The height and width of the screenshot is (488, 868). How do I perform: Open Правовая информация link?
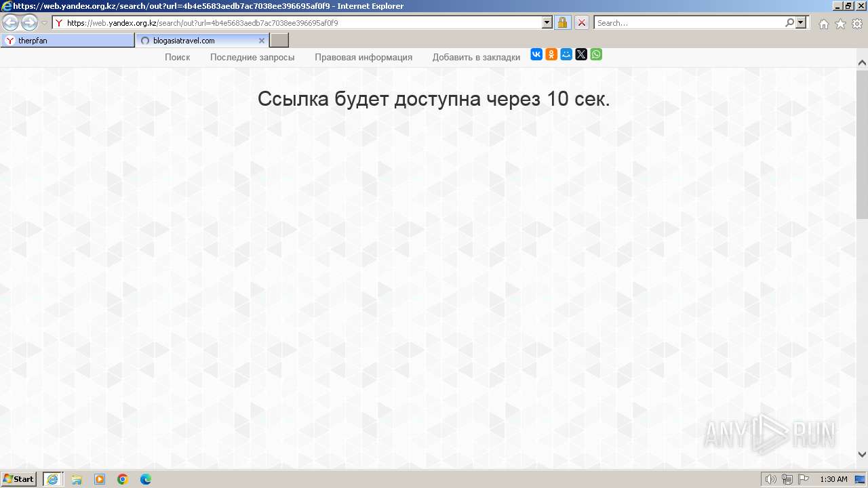(363, 57)
